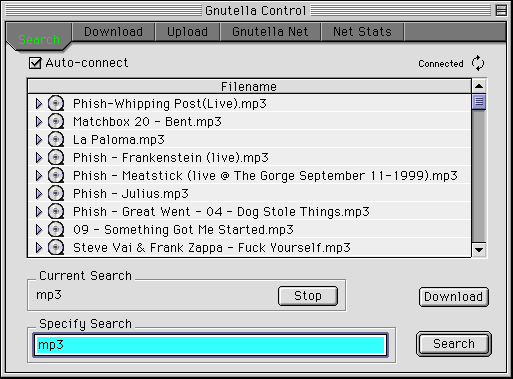Viewport: 513px width, 379px height.
Task: Click the window collapse box in the title bar
Action: click(501, 10)
